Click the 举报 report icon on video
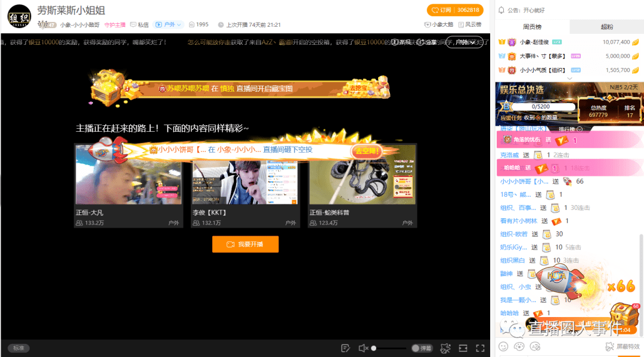Screen dimensions: 644x357 [x=401, y=42]
